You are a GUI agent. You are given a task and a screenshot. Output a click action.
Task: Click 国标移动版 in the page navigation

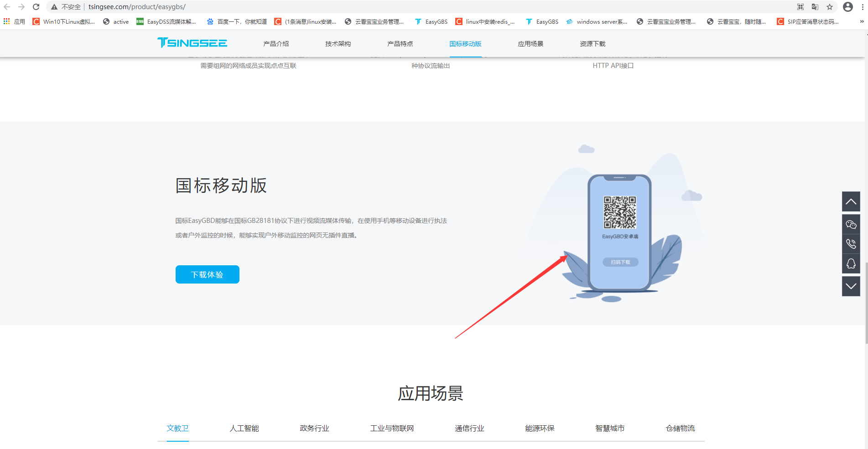[x=465, y=44]
